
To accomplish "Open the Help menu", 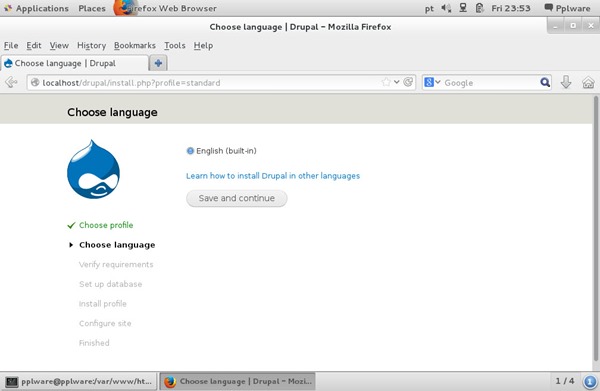I will (203, 46).
